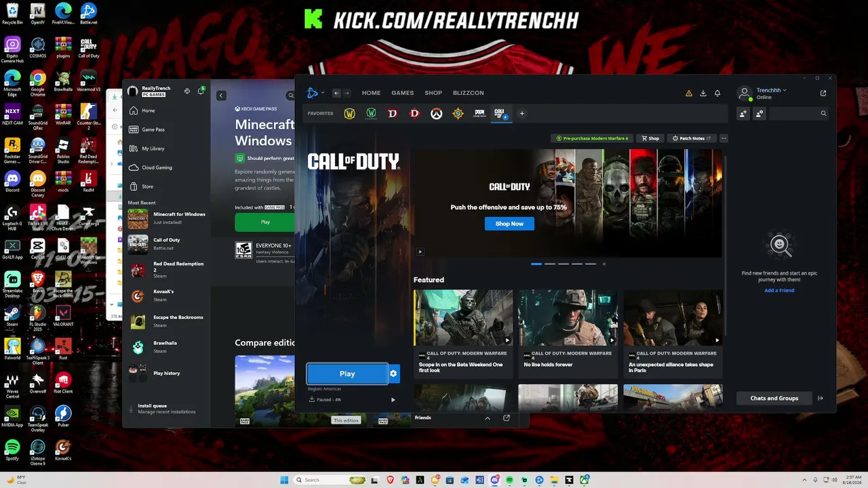Click the blue Play button for Call of Duty
This screenshot has height=488, width=868.
coord(347,373)
